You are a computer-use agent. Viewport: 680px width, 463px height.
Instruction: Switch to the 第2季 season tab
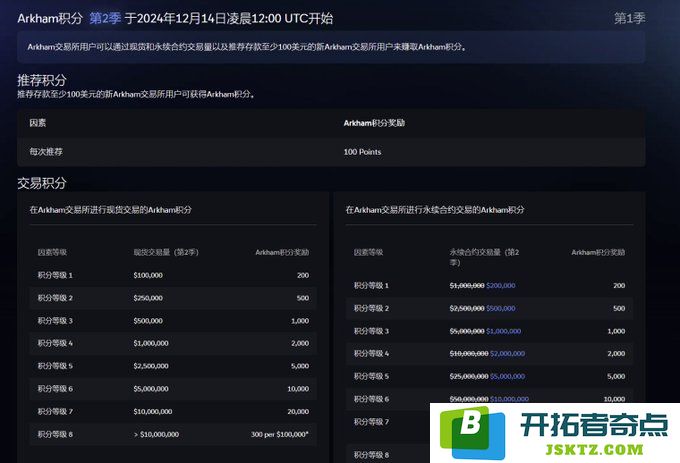pyautogui.click(x=105, y=18)
